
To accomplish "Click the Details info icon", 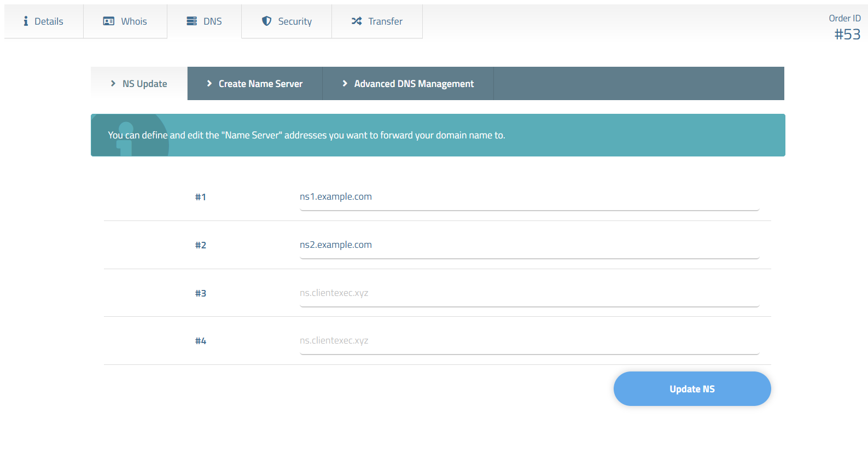I will coord(26,21).
